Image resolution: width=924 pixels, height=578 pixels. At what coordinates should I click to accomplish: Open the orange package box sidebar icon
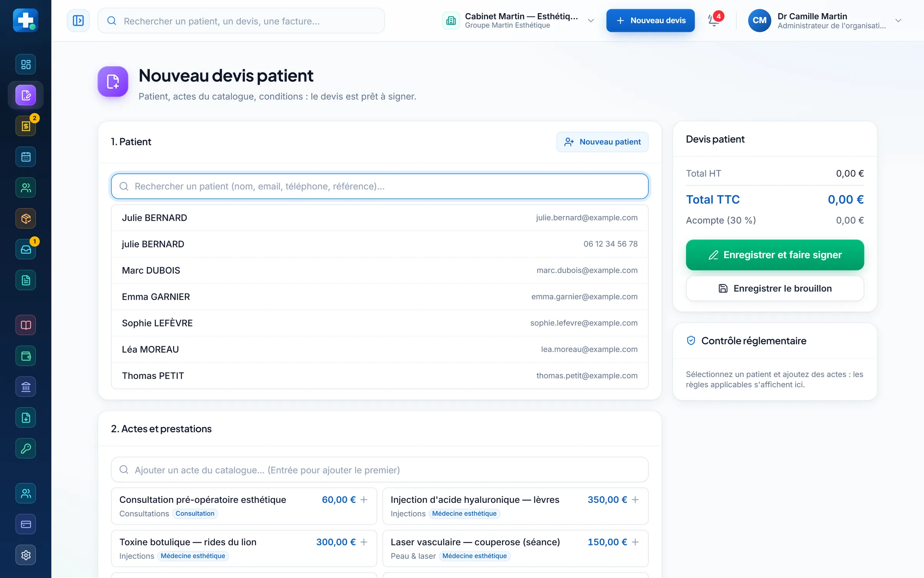tap(26, 218)
